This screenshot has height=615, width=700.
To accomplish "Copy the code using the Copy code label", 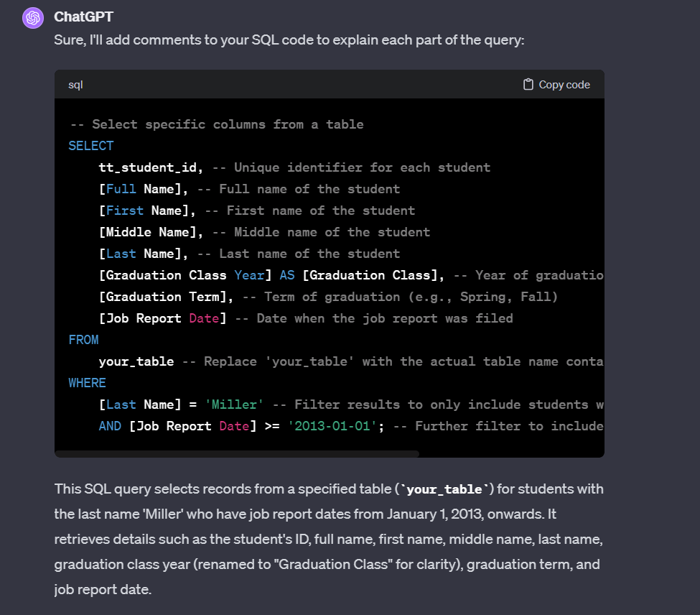I will tap(564, 84).
